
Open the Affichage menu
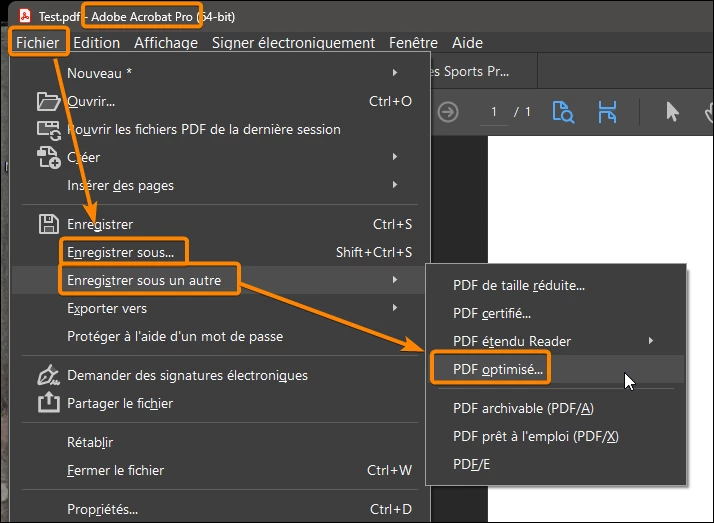[x=166, y=43]
